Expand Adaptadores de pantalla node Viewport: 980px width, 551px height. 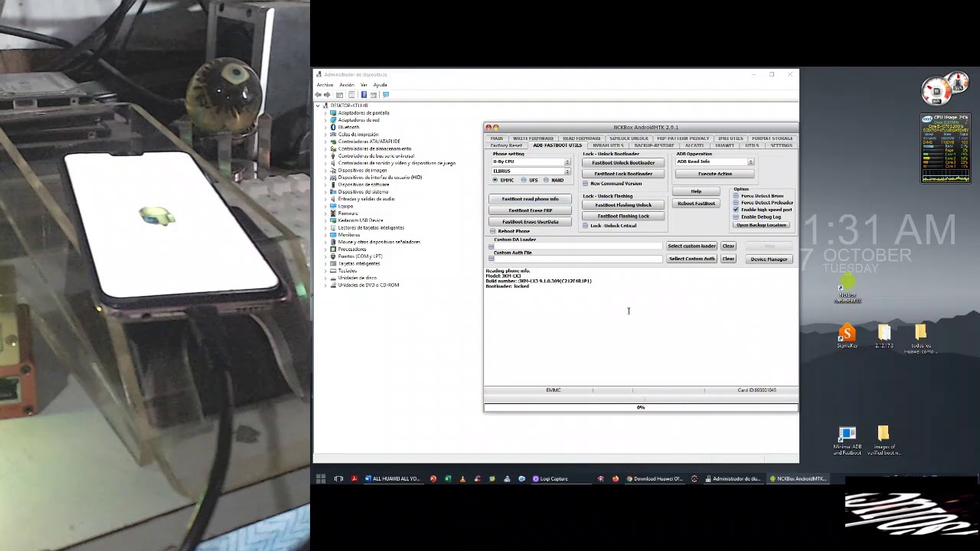click(x=325, y=113)
